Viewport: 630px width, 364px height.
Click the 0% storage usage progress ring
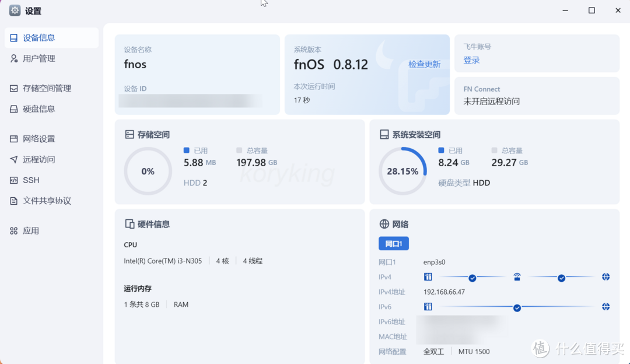click(148, 171)
